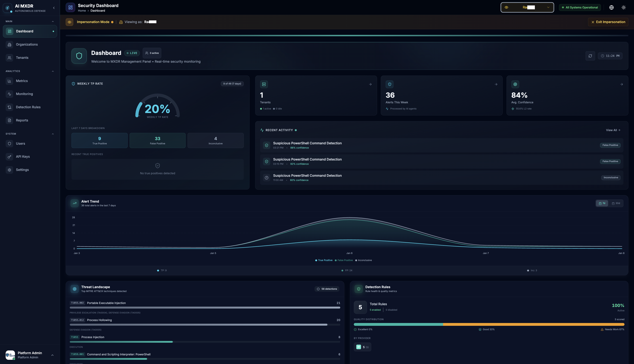Open the Tenants card arrow
Image resolution: width=634 pixels, height=364 pixels.
click(370, 84)
